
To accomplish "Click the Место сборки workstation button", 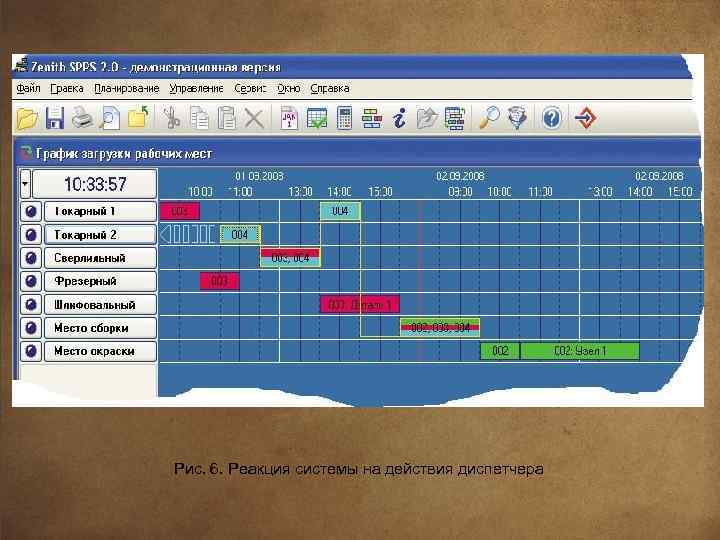I will click(100, 328).
